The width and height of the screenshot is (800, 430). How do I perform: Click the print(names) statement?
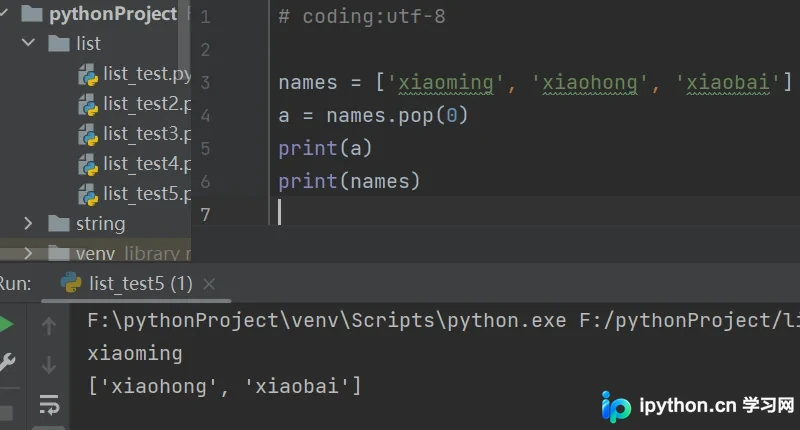[349, 182]
